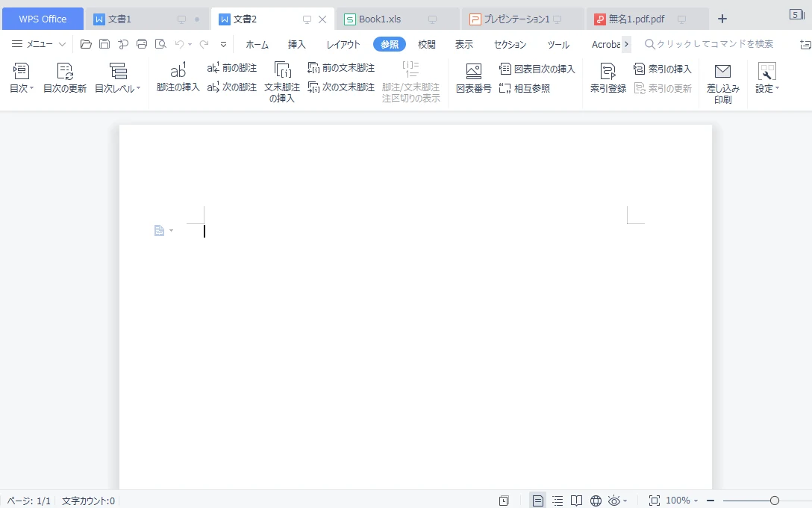Insert endnote with 文末脚注の挿入
Image resolution: width=812 pixels, height=508 pixels.
point(281,82)
